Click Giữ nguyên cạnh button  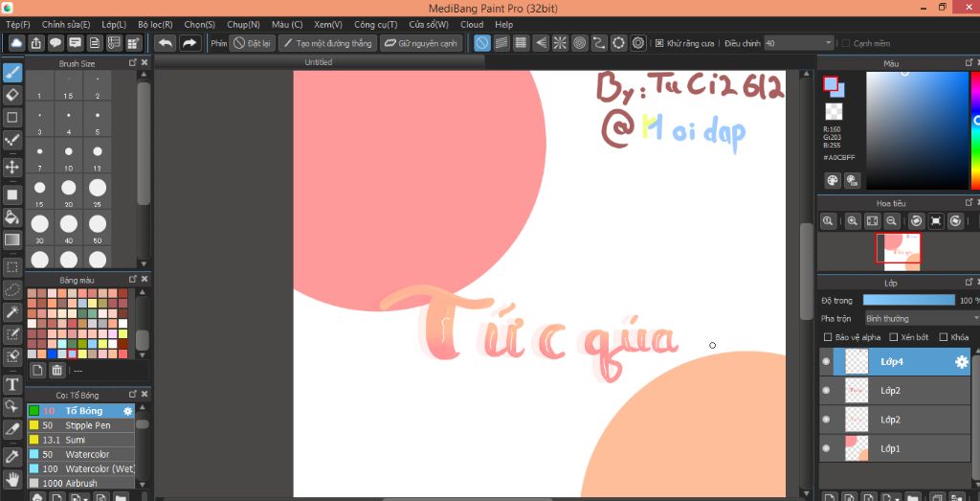click(421, 43)
